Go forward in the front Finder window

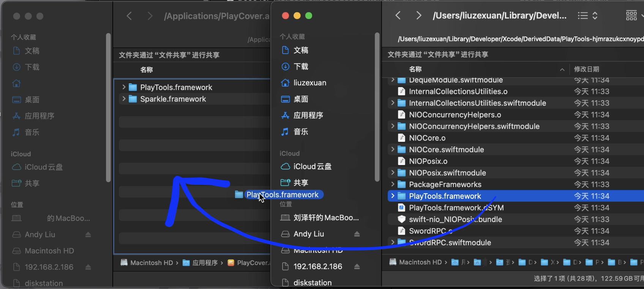[418, 16]
